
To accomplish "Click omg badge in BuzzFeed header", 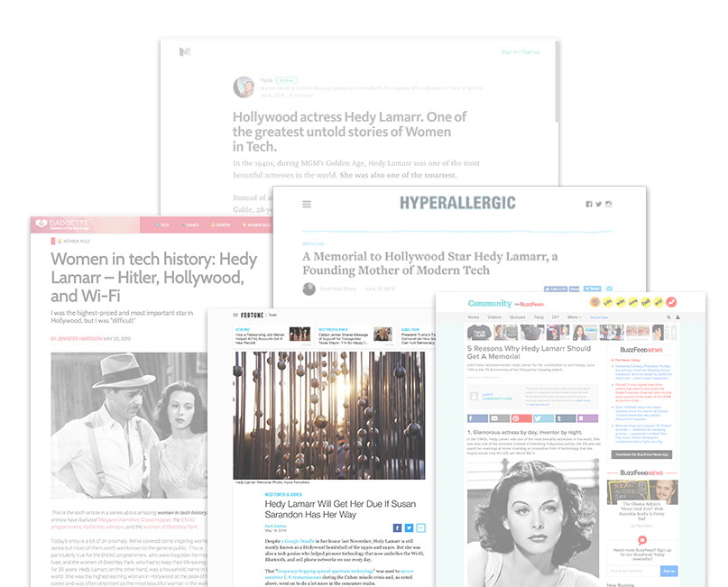I will (x=632, y=302).
